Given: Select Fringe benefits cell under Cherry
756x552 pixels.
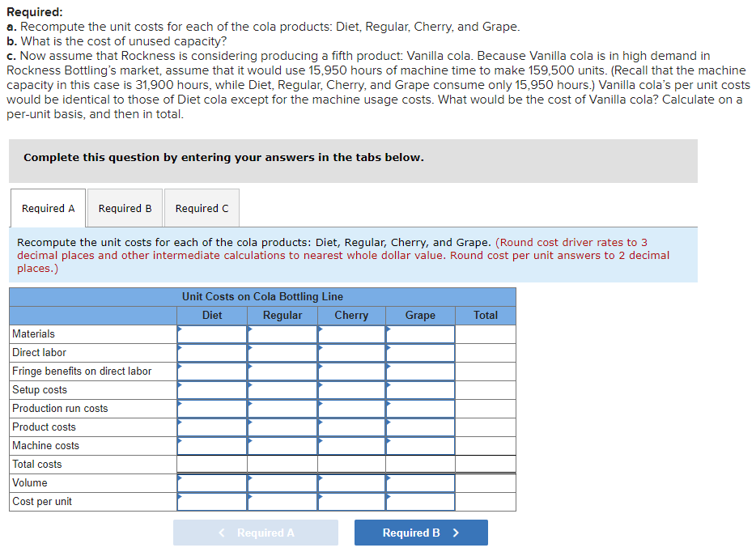Looking at the screenshot, I should pos(351,372).
